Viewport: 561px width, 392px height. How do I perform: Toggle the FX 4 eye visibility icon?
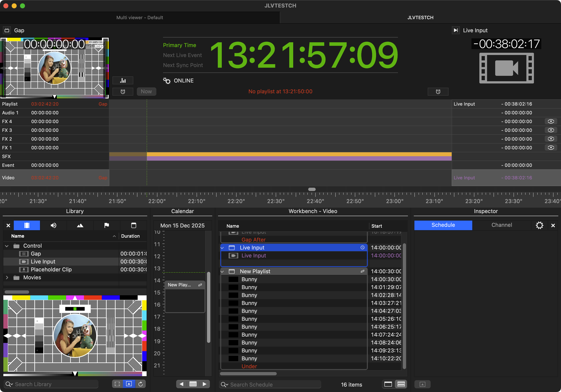coord(551,121)
